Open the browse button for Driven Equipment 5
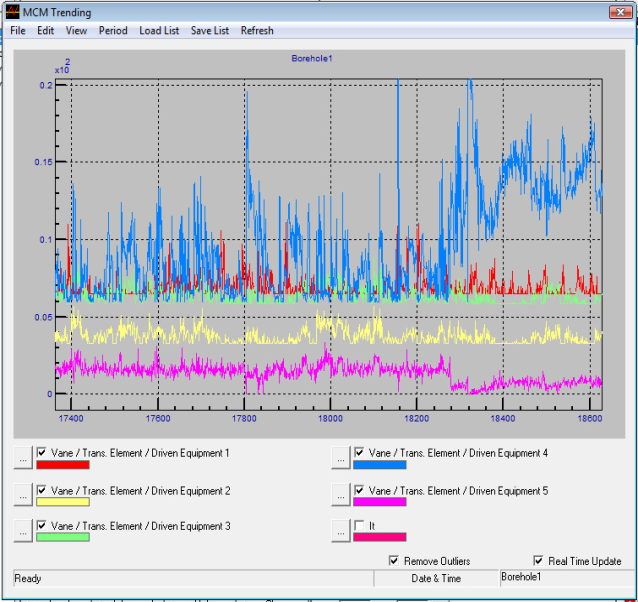 [x=341, y=495]
